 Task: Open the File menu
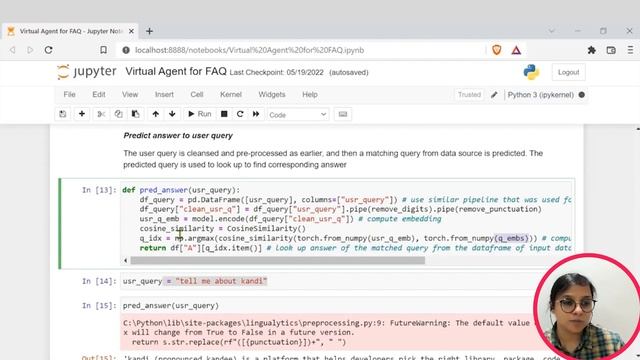pos(69,94)
